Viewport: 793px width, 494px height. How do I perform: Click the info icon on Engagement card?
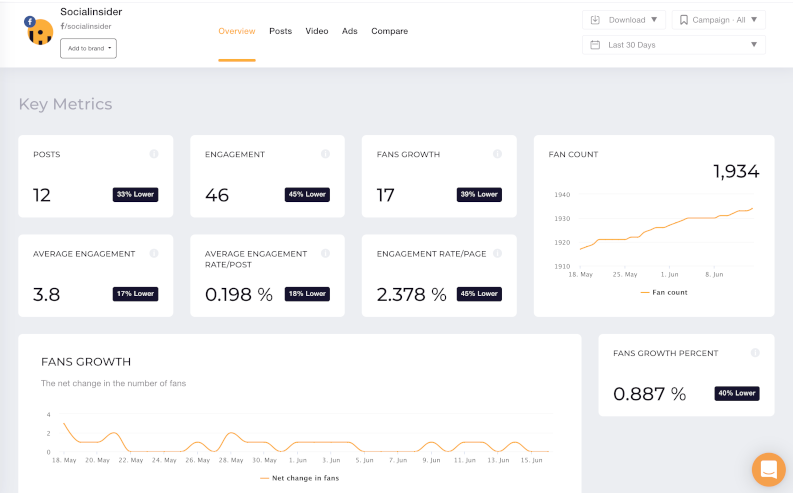tap(326, 154)
